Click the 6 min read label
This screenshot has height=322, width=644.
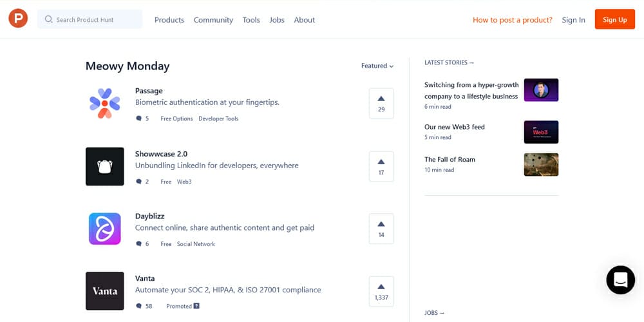pos(438,107)
